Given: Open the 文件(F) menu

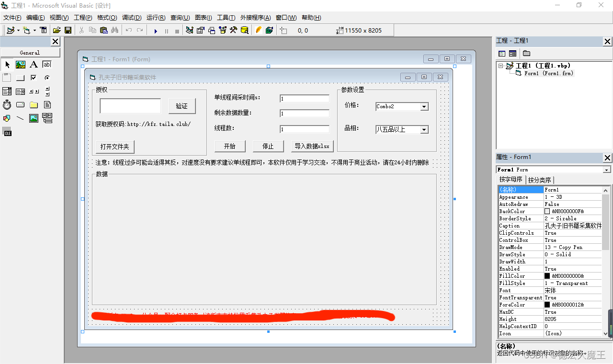Looking at the screenshot, I should click(12, 18).
